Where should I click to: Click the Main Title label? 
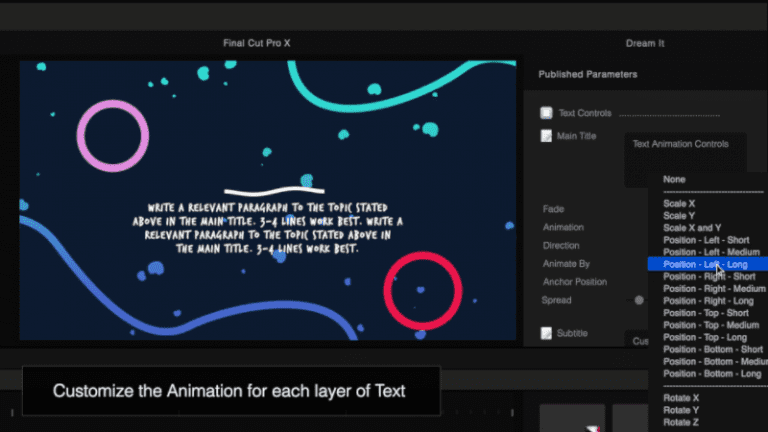pos(576,136)
